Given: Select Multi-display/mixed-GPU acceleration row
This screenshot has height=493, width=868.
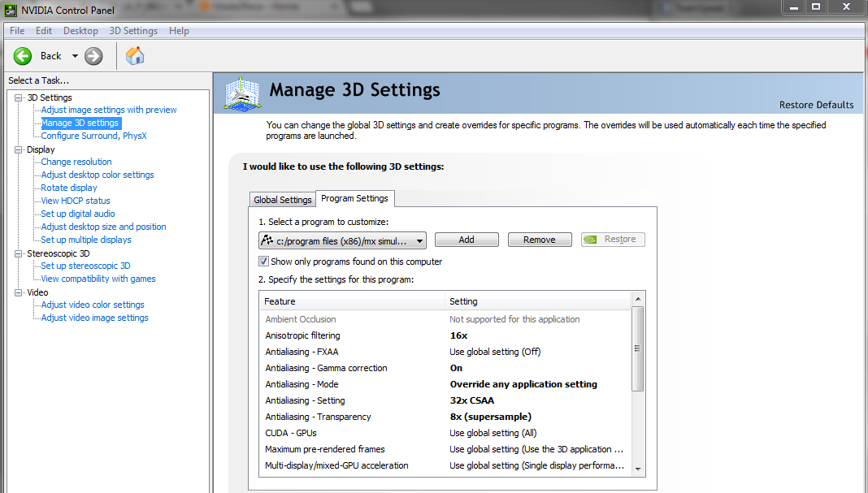Looking at the screenshot, I should point(445,465).
